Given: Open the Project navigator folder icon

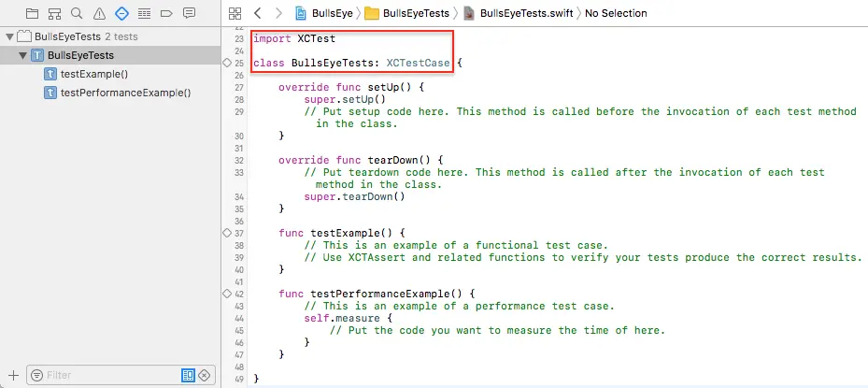Looking at the screenshot, I should click(33, 13).
